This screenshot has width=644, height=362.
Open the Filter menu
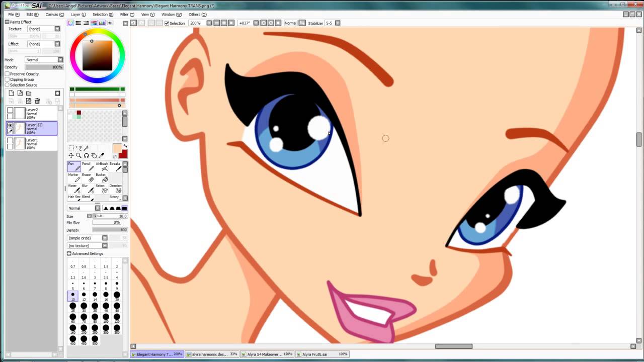pos(127,15)
